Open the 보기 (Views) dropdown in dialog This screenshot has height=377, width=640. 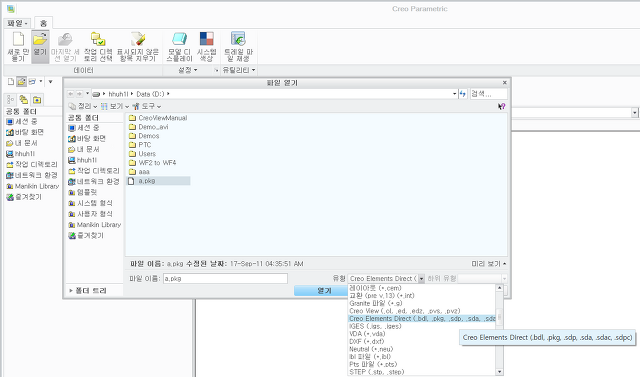115,106
